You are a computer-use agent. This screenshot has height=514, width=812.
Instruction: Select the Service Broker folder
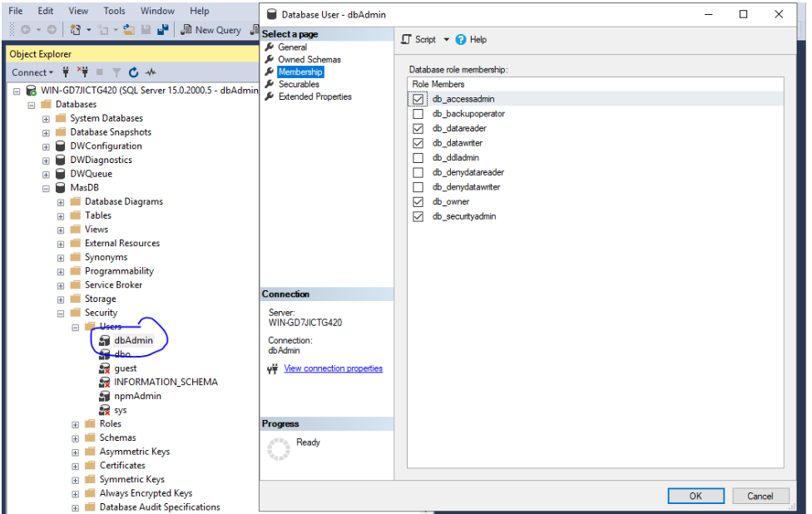pyautogui.click(x=113, y=285)
